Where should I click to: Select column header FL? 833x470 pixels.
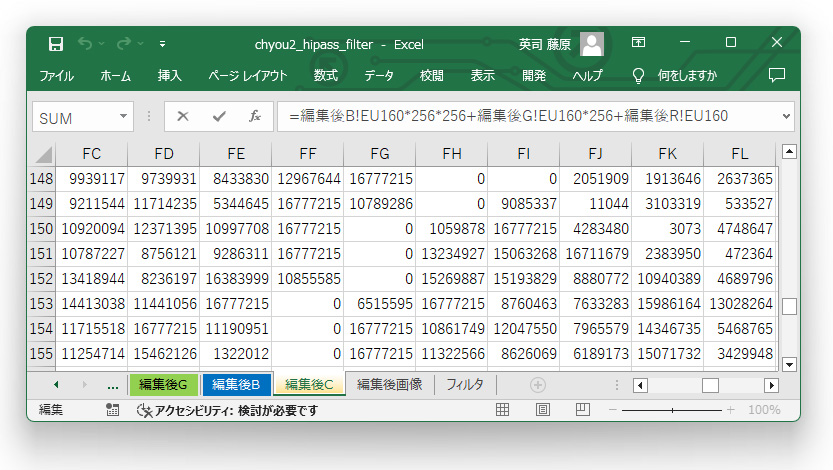pos(740,154)
